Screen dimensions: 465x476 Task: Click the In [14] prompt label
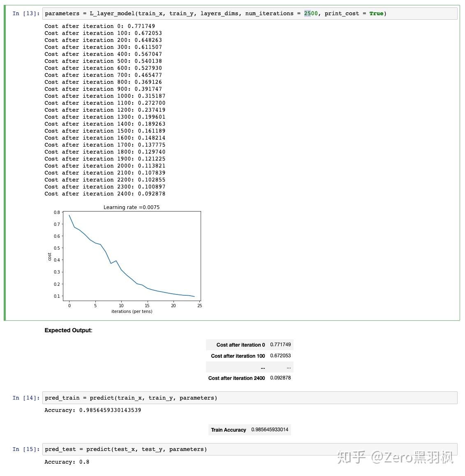tap(26, 398)
